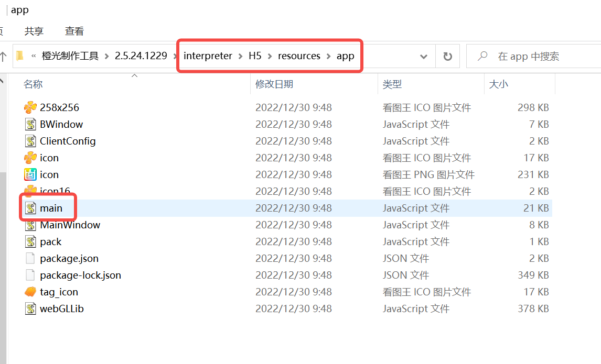Expand the chevron after the interpreter breadcrumb
The image size is (601, 364).
tap(240, 56)
